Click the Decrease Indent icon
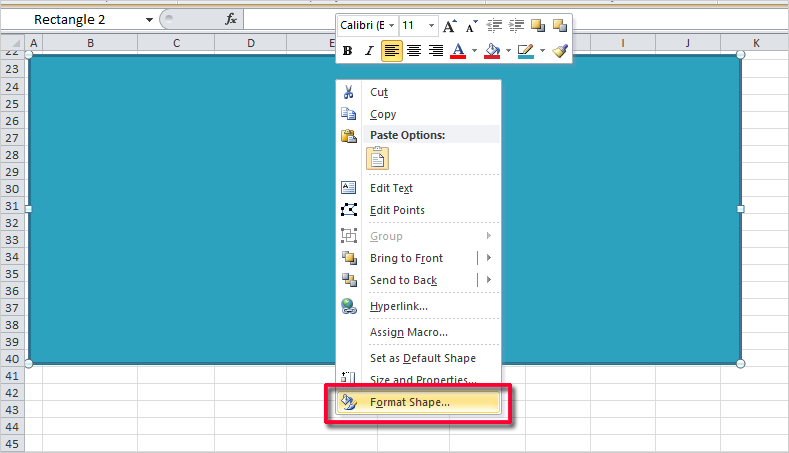Screen dimensions: 789x453 coord(494,26)
